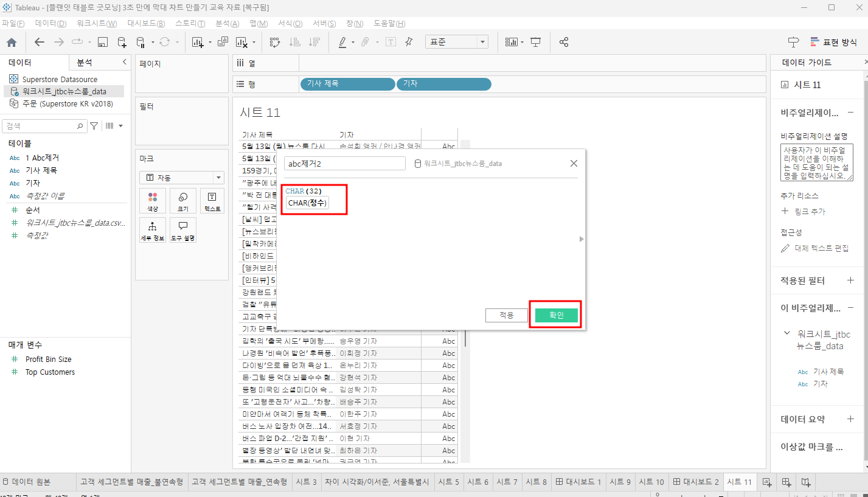Close the calculation editor dialog
Image resolution: width=868 pixels, height=497 pixels.
point(574,163)
